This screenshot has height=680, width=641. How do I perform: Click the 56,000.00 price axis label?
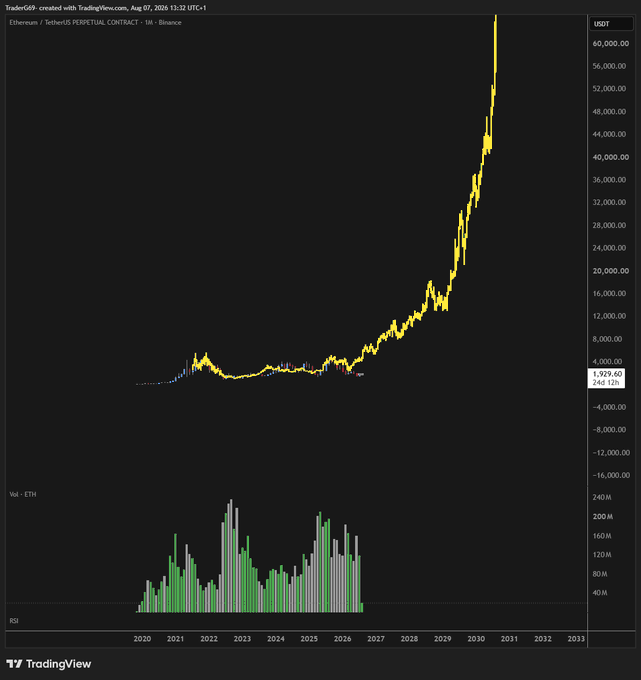609,66
